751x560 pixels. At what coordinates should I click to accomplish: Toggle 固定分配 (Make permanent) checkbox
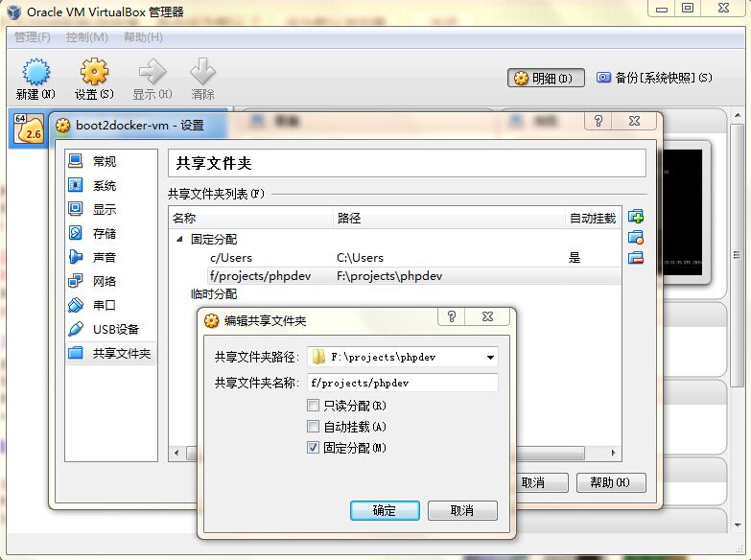[x=313, y=448]
